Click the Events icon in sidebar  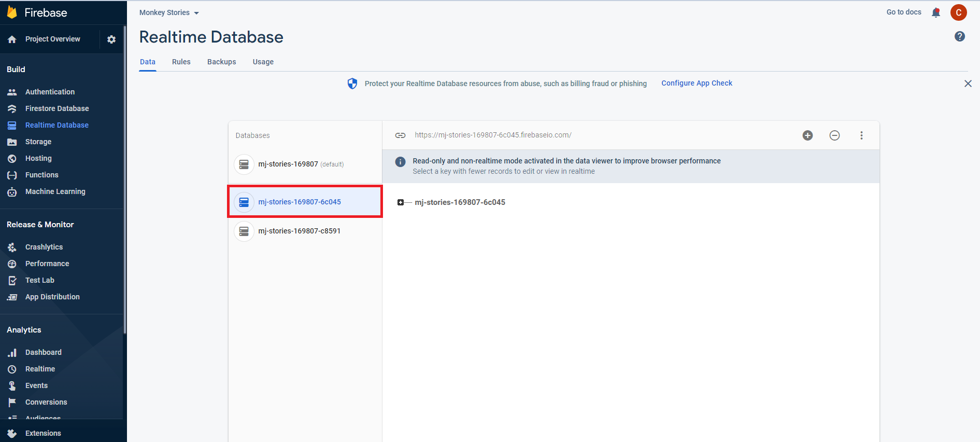pos(12,386)
